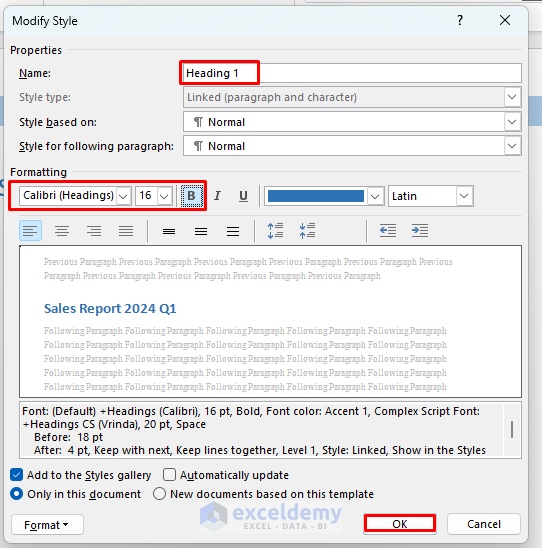
Task: Open the Help question mark
Action: click(460, 20)
